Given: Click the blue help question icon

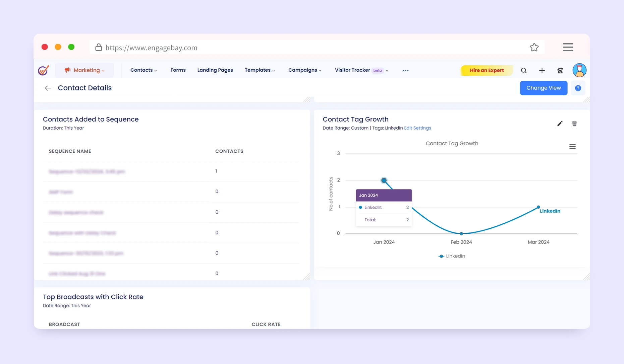Looking at the screenshot, I should click(x=578, y=88).
